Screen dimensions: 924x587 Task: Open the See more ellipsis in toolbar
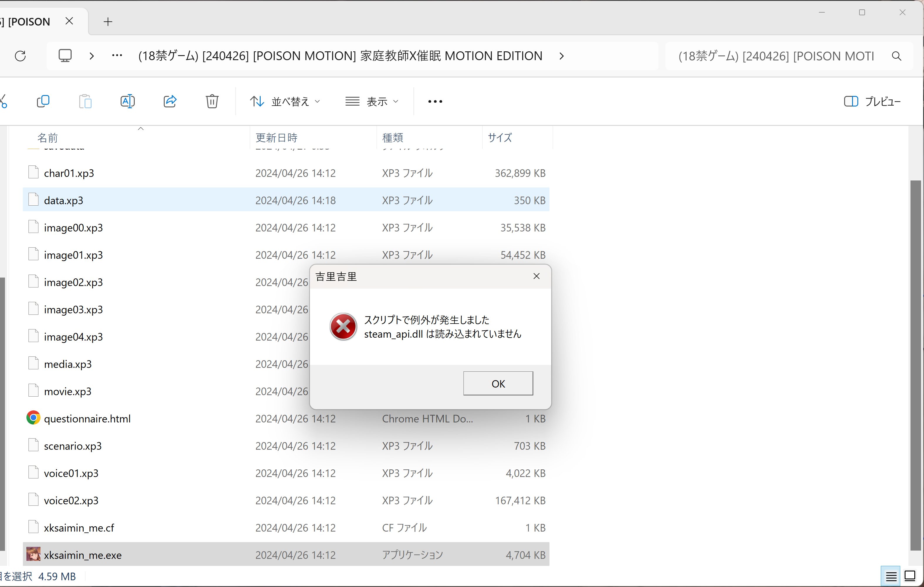coord(435,102)
